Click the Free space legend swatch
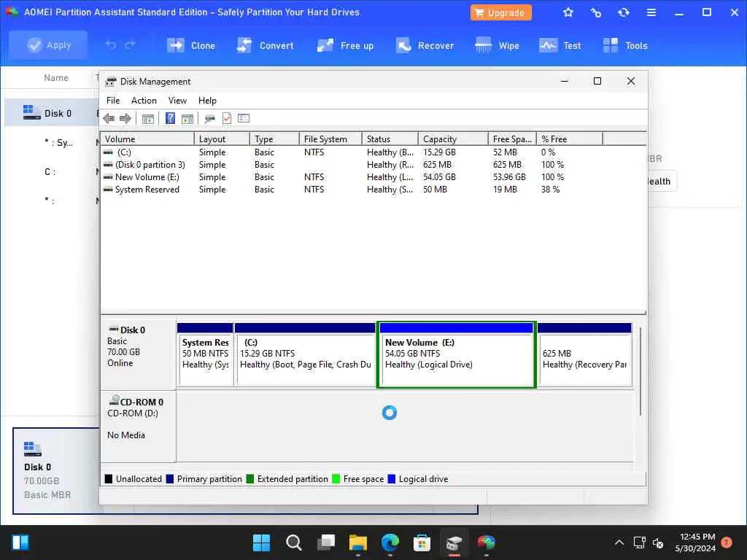 (336, 479)
